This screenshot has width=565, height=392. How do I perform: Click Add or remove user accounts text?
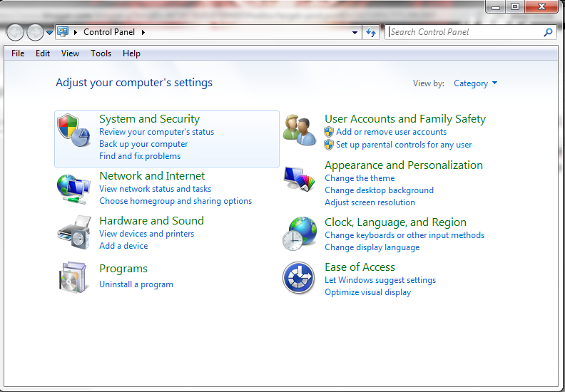coord(392,132)
